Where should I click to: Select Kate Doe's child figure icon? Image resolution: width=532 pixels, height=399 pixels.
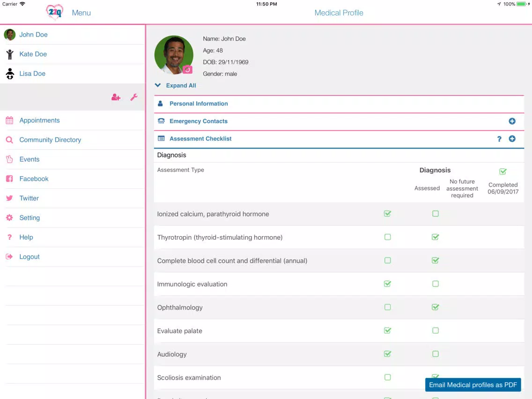pyautogui.click(x=10, y=54)
